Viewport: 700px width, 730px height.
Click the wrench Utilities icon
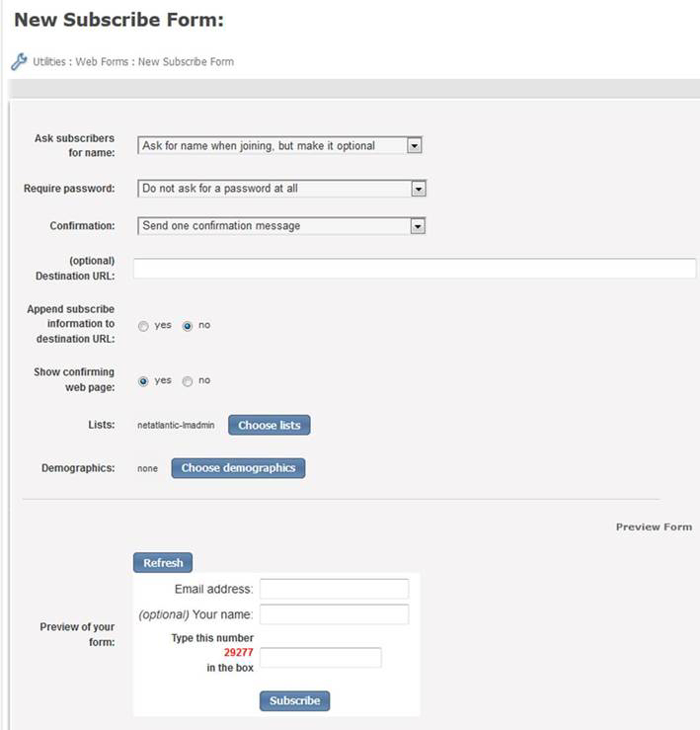click(x=19, y=61)
